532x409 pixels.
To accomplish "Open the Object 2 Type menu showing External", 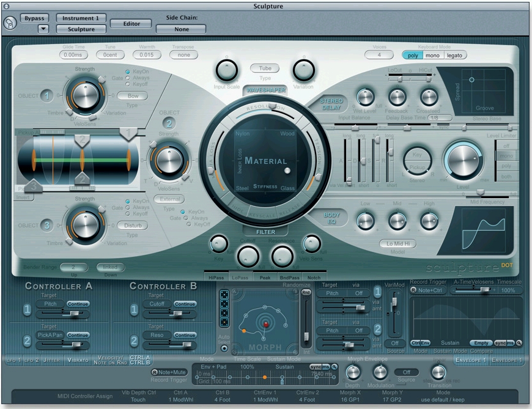I will [x=169, y=199].
